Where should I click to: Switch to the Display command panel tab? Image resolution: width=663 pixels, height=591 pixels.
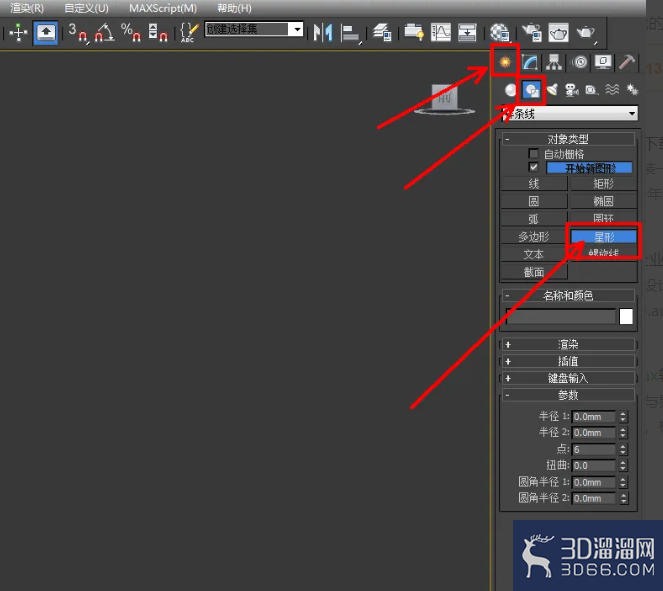(603, 63)
